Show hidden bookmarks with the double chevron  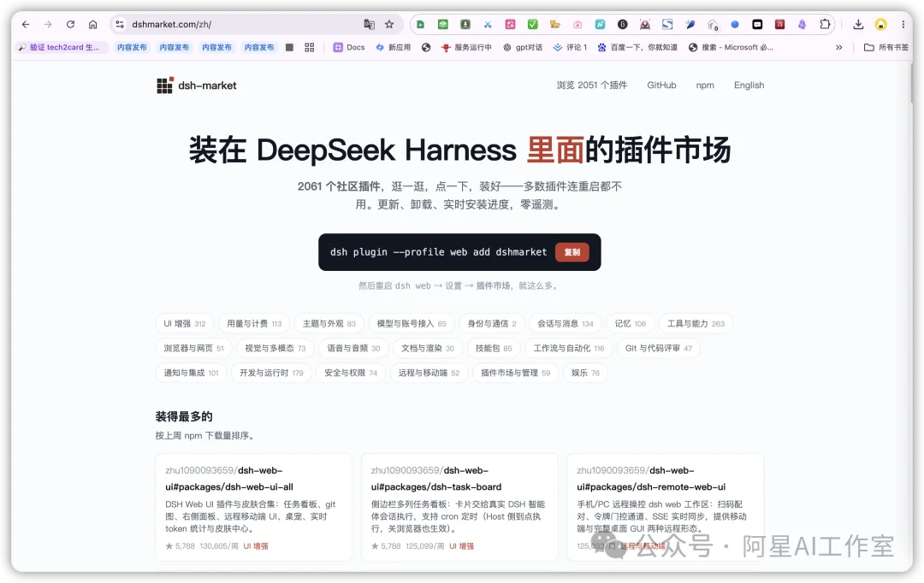point(838,47)
